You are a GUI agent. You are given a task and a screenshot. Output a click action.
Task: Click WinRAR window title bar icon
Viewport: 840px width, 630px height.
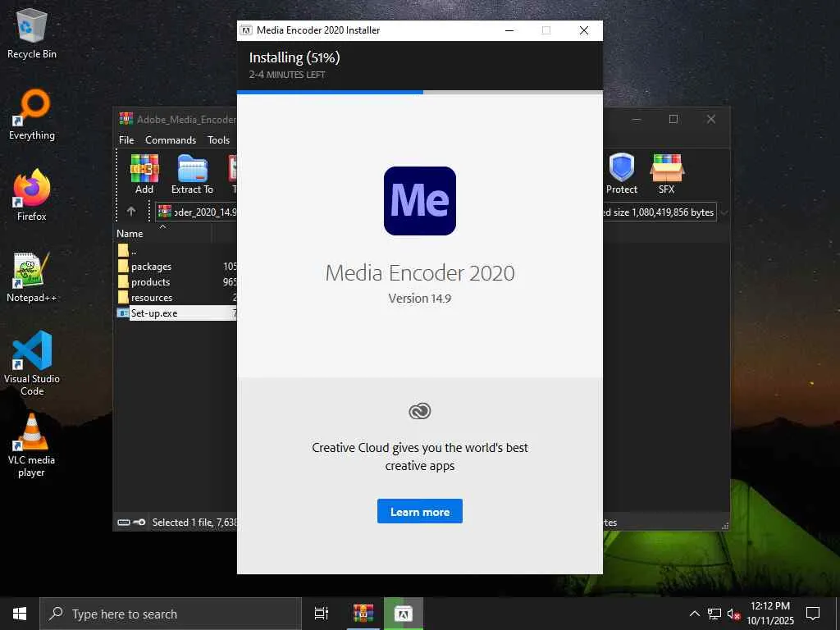pyautogui.click(x=126, y=119)
